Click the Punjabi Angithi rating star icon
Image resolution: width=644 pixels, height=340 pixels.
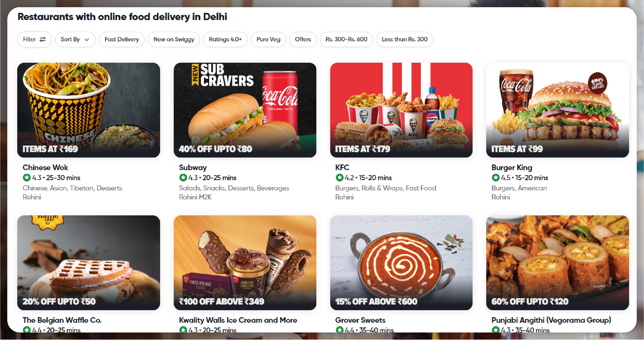495,329
